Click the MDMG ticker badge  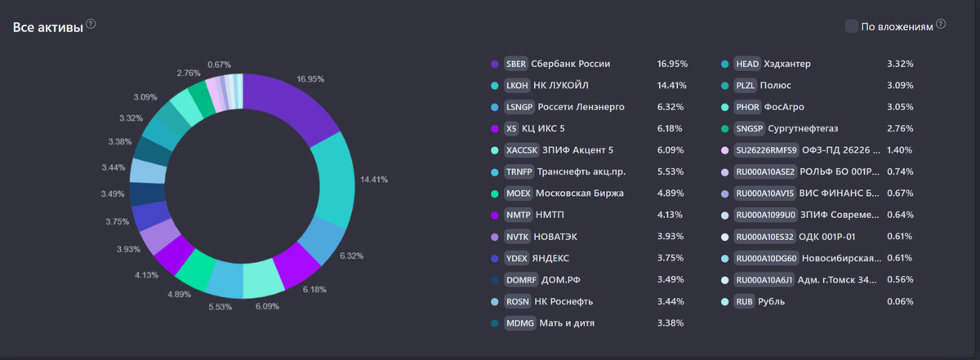click(x=519, y=323)
